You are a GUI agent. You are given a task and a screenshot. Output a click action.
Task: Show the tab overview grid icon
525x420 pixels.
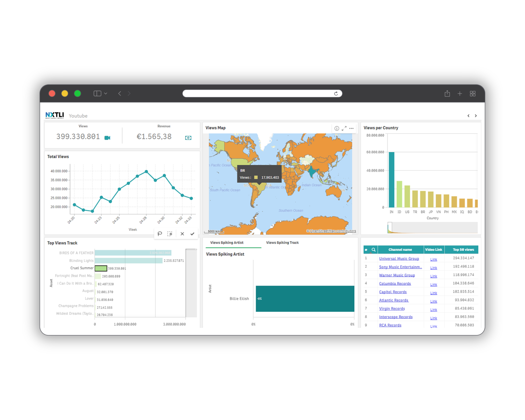[473, 94]
